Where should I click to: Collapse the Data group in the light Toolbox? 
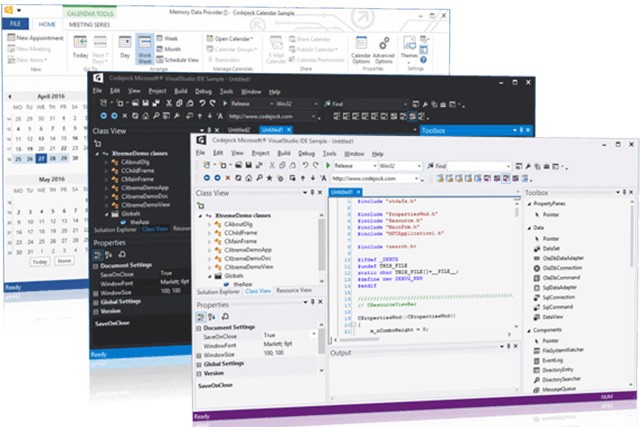point(529,228)
